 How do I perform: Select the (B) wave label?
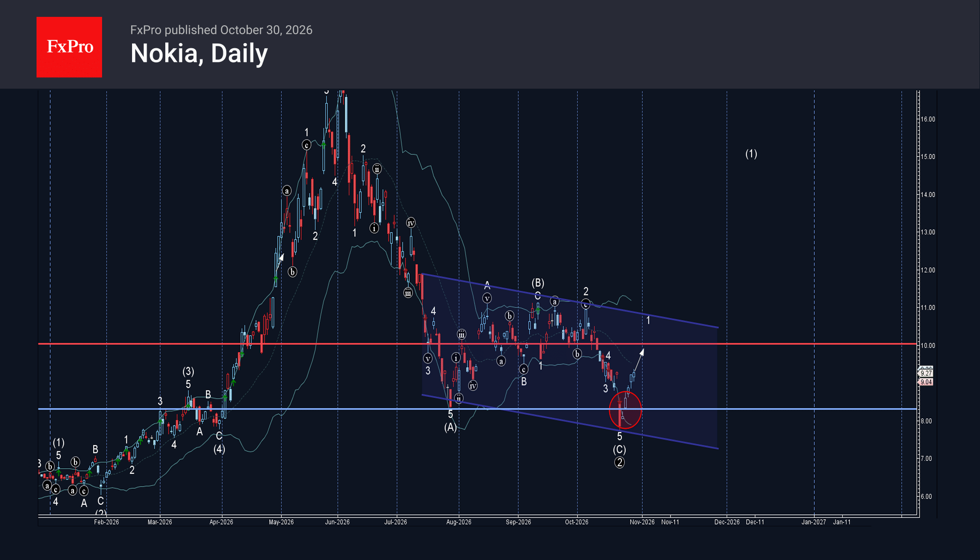click(x=538, y=283)
